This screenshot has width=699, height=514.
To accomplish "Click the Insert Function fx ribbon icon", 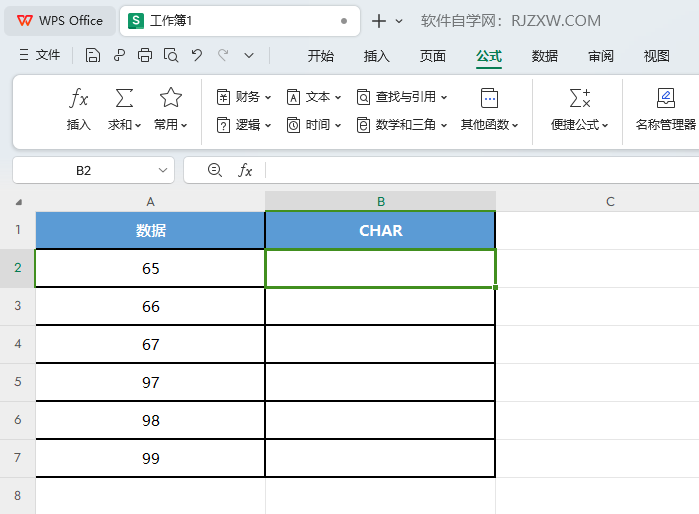I will pos(78,98).
